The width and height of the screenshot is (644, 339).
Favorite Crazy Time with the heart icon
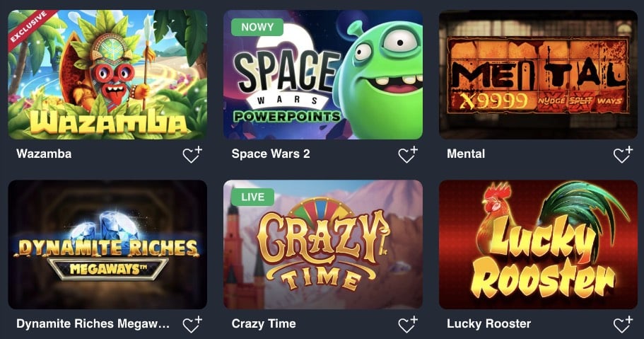click(x=408, y=325)
